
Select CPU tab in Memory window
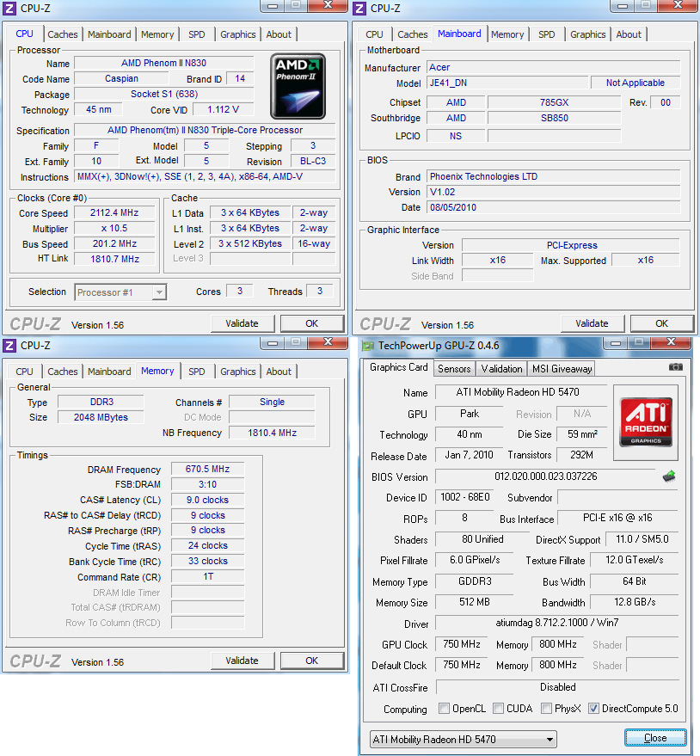tap(24, 372)
